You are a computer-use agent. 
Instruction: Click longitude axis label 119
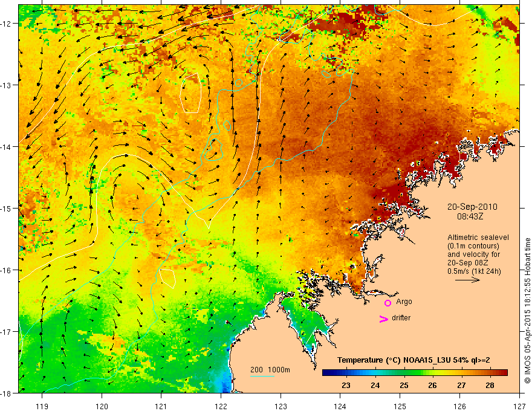(x=42, y=406)
